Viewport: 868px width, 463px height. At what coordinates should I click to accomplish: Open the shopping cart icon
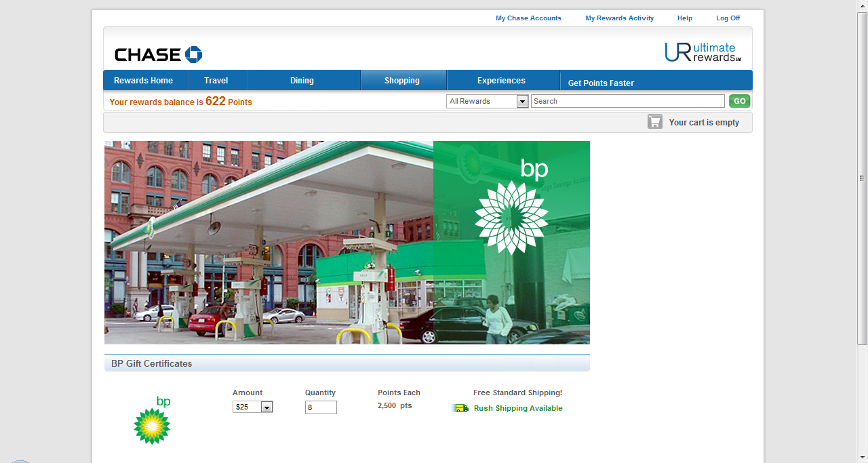pyautogui.click(x=654, y=122)
